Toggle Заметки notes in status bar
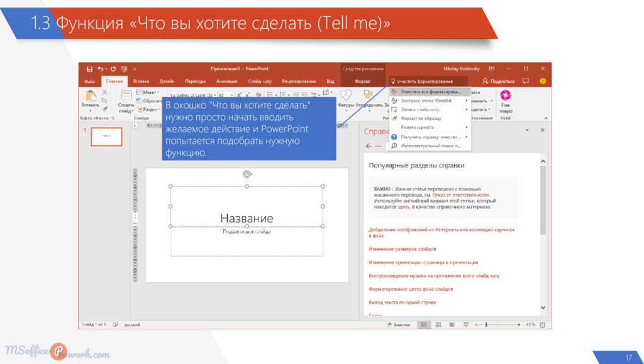 click(398, 324)
